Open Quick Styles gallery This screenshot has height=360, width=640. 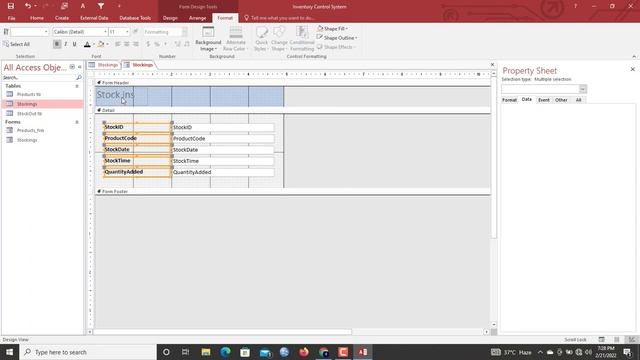click(261, 39)
